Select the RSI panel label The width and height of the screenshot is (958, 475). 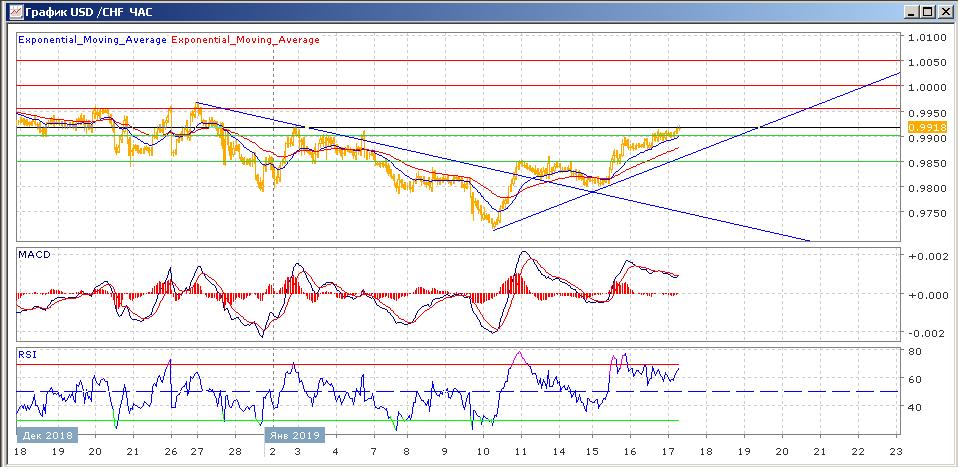click(x=28, y=354)
